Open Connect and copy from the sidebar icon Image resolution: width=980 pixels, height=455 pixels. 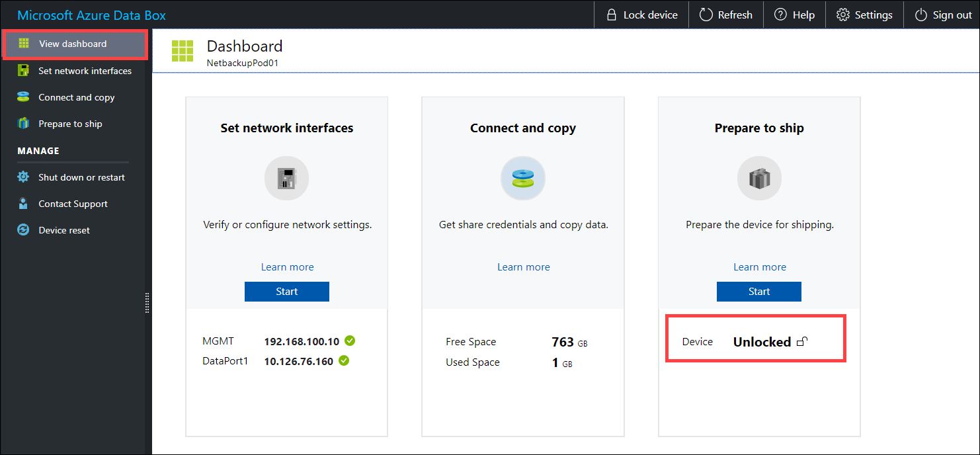[x=24, y=97]
